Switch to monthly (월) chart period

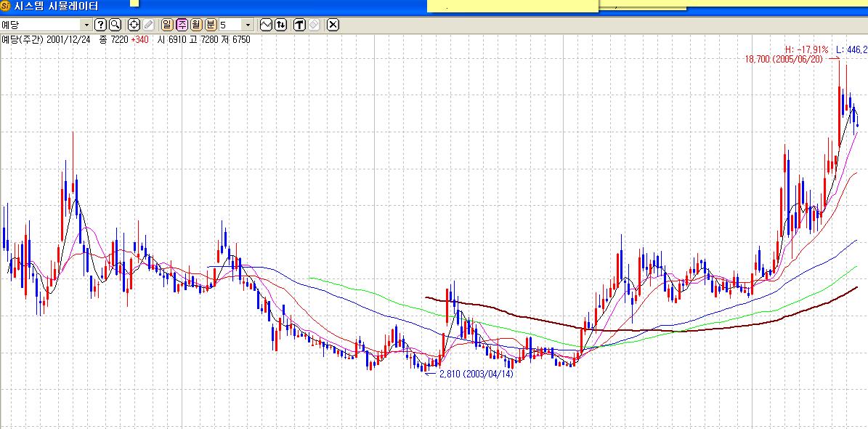pyautogui.click(x=196, y=25)
